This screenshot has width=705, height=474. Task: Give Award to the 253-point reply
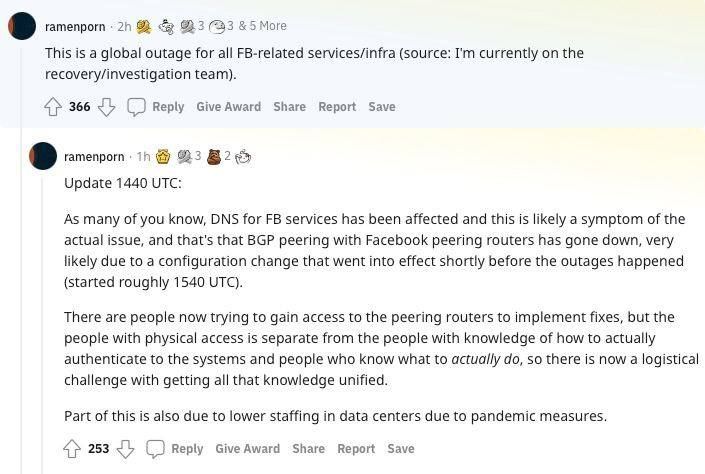pyautogui.click(x=247, y=449)
